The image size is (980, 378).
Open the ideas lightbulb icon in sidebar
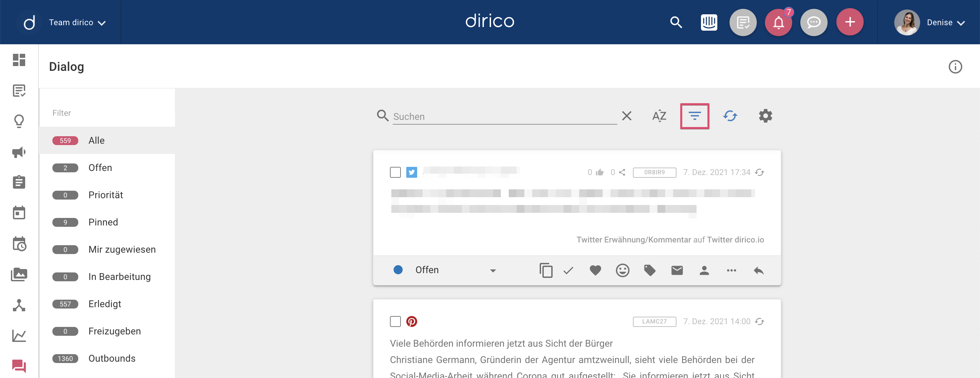click(x=19, y=122)
